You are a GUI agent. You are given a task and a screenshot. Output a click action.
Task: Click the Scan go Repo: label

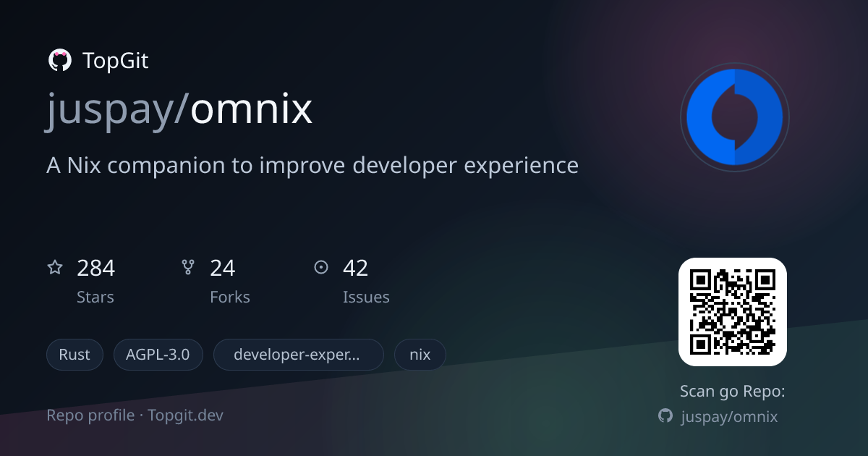click(x=732, y=392)
